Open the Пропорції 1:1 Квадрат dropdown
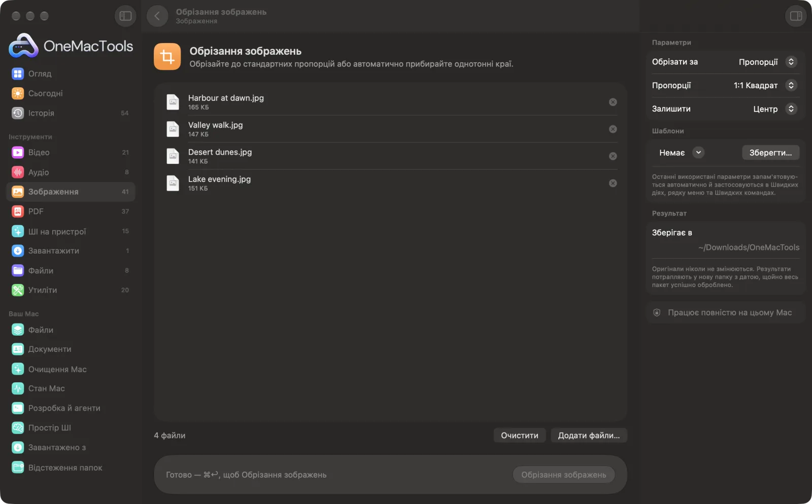 (x=765, y=85)
